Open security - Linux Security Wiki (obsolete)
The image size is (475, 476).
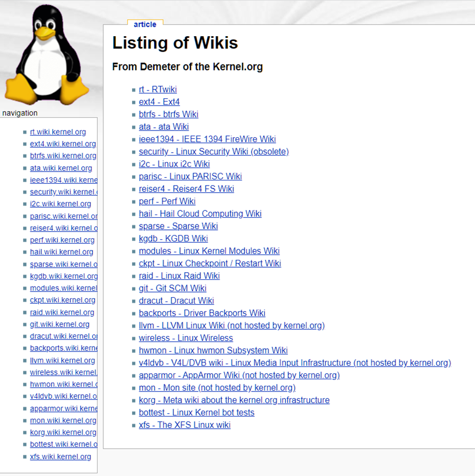click(214, 152)
